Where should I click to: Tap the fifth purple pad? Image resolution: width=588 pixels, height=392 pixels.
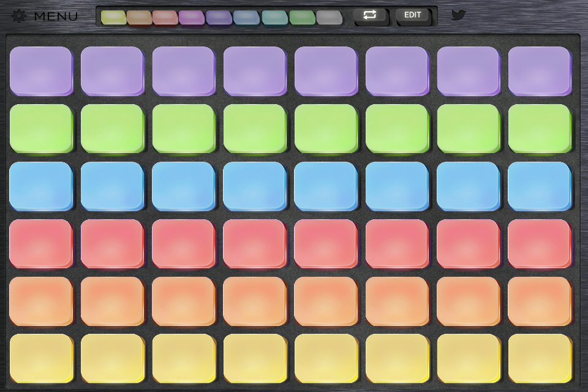(326, 71)
